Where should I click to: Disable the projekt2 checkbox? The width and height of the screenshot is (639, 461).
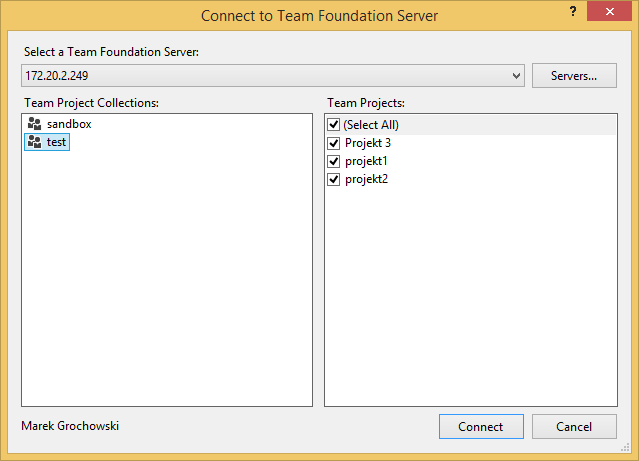pos(334,179)
